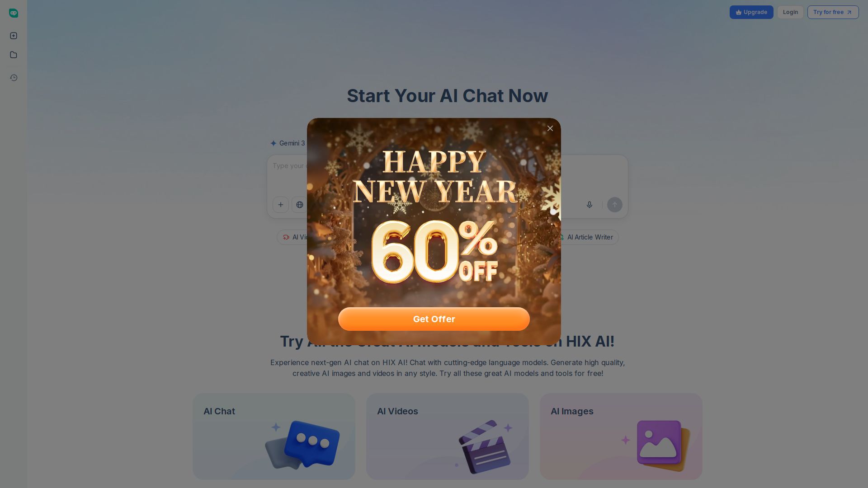Screen dimensions: 868x488
Task: Click the send arrow button
Action: point(615,205)
